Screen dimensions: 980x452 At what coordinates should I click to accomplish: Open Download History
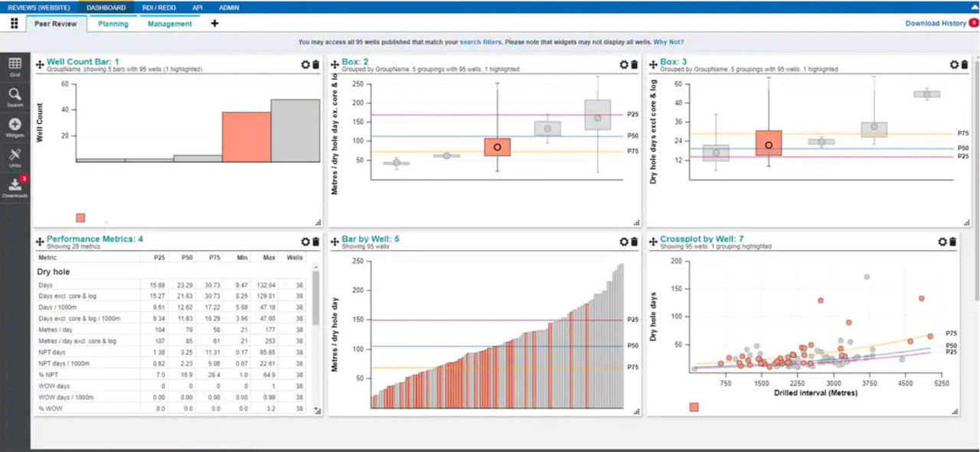[x=936, y=24]
